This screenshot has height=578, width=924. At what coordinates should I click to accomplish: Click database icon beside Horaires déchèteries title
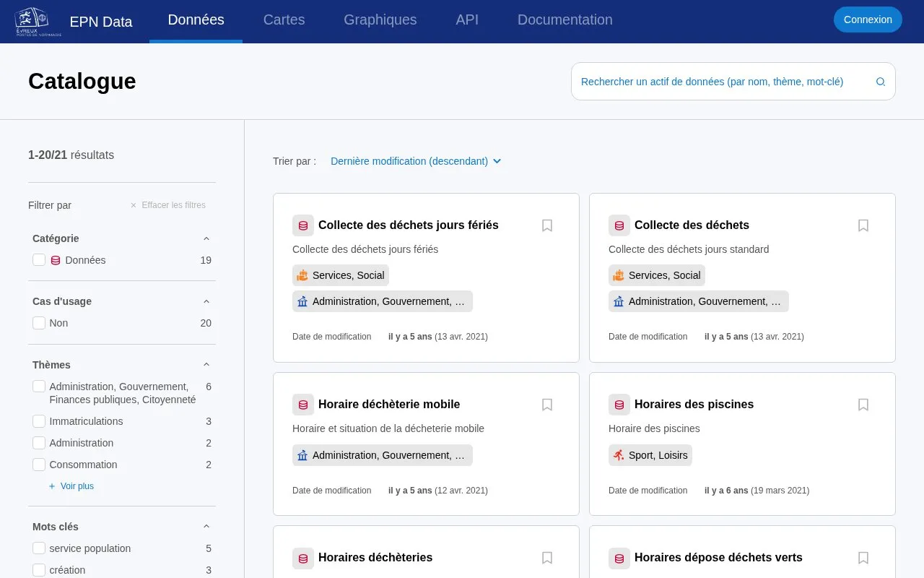[x=303, y=558]
